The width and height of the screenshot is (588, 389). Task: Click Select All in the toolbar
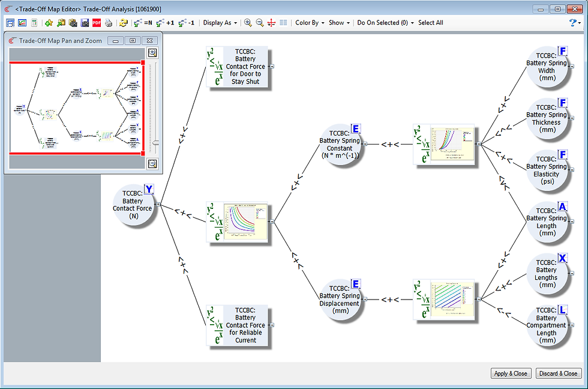pyautogui.click(x=431, y=23)
